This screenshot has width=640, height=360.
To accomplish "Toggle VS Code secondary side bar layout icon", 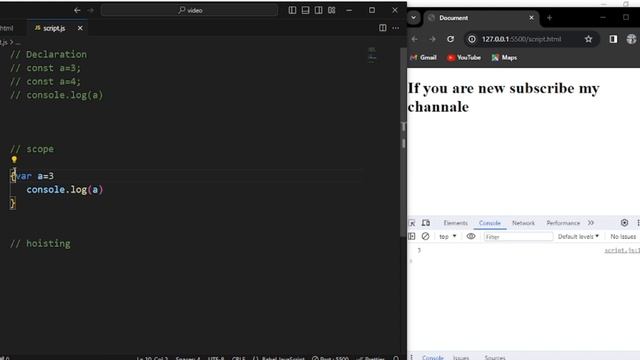I will [318, 10].
